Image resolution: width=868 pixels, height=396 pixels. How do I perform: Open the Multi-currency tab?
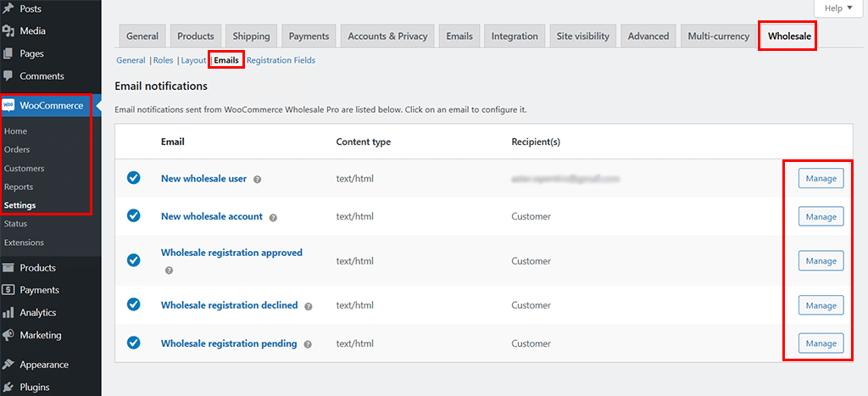click(719, 36)
